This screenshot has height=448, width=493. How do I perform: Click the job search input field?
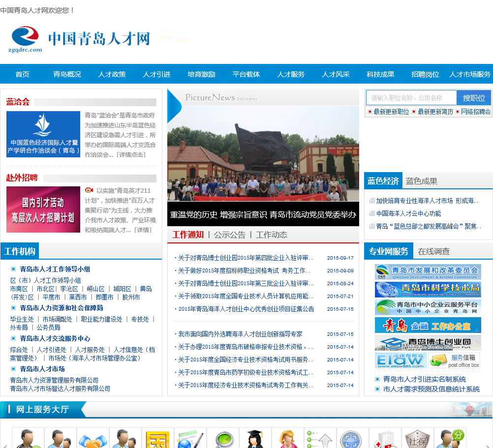[411, 98]
